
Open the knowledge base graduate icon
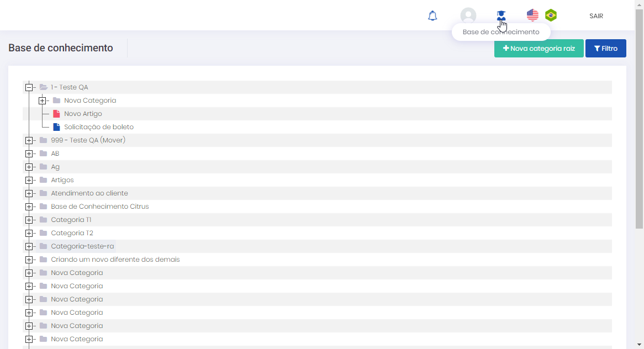tap(501, 15)
